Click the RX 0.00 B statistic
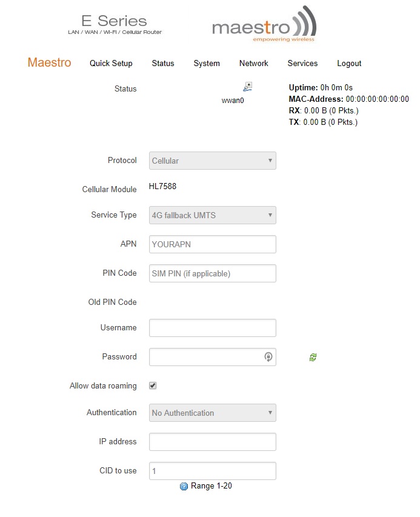 point(324,111)
